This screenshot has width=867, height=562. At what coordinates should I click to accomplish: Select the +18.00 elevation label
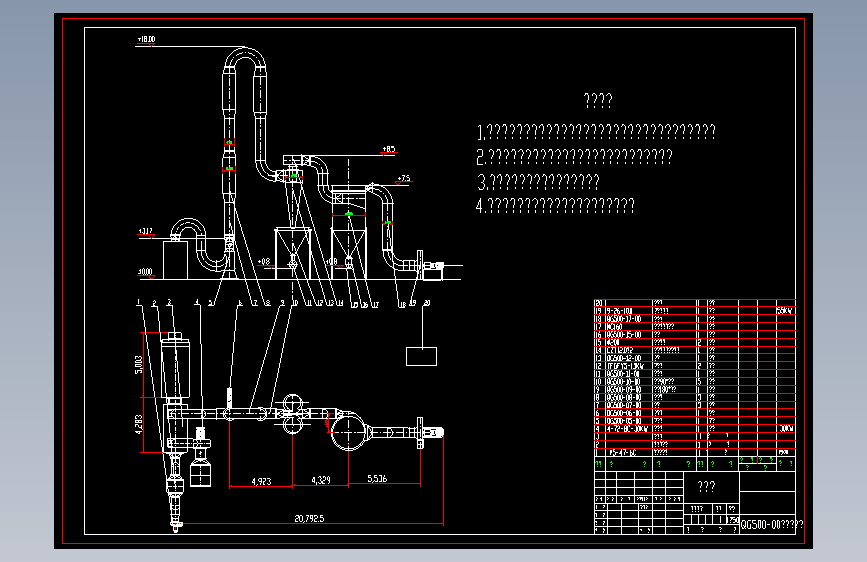(147, 39)
